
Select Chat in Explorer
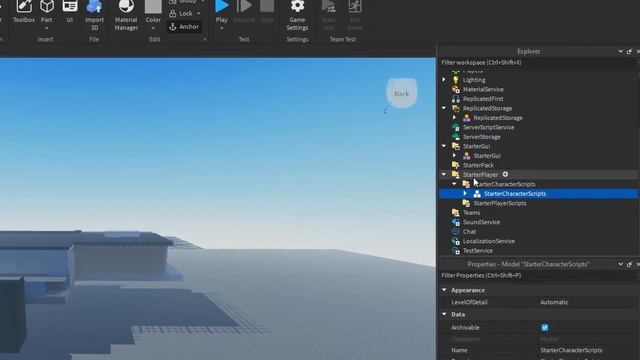[469, 231]
